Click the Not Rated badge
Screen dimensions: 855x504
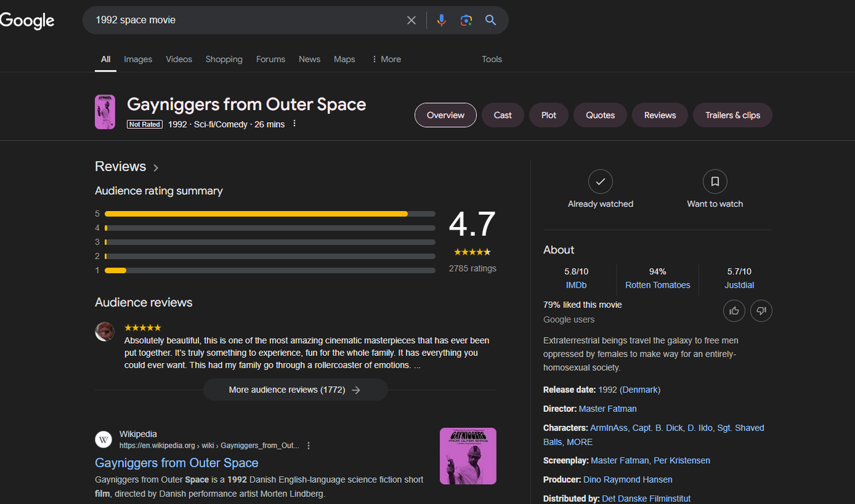pos(145,124)
